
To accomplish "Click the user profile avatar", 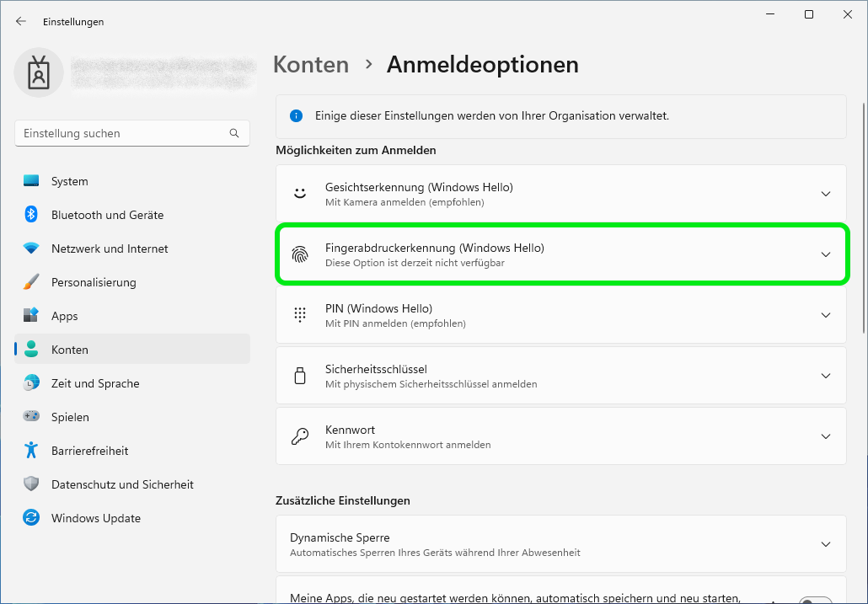I will pyautogui.click(x=38, y=73).
